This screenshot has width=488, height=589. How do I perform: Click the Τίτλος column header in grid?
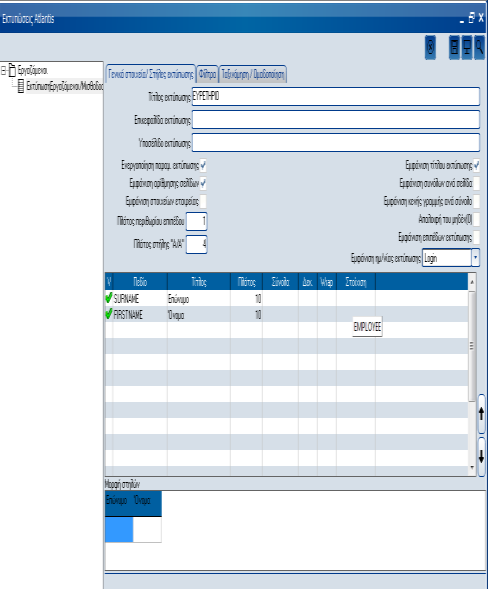coord(199,282)
